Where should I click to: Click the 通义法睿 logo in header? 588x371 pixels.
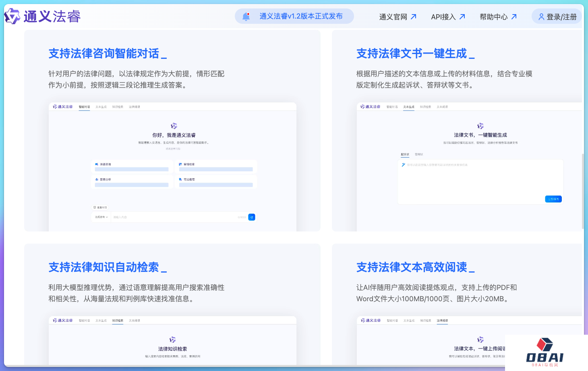pos(43,17)
